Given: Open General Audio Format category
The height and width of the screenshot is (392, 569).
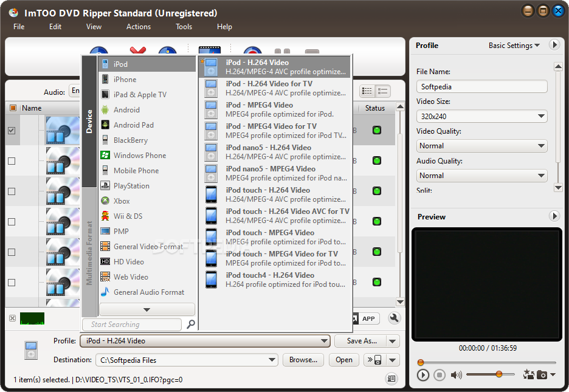Looking at the screenshot, I should point(147,292).
